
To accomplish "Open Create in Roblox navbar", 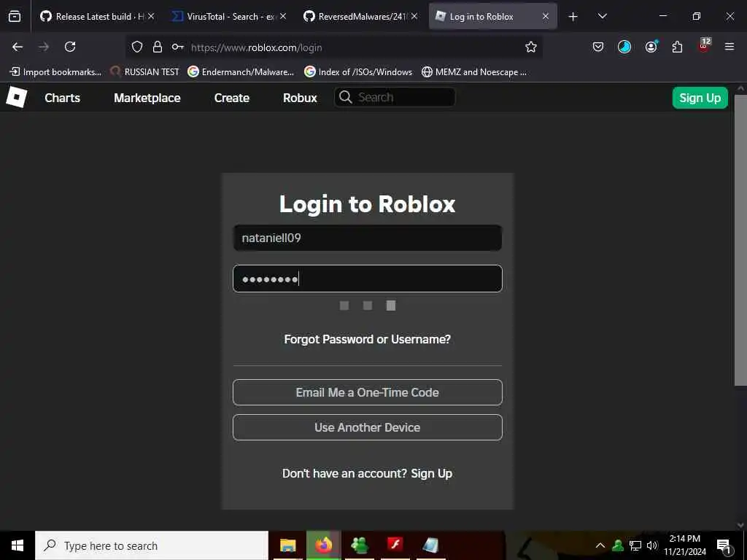I will point(232,98).
